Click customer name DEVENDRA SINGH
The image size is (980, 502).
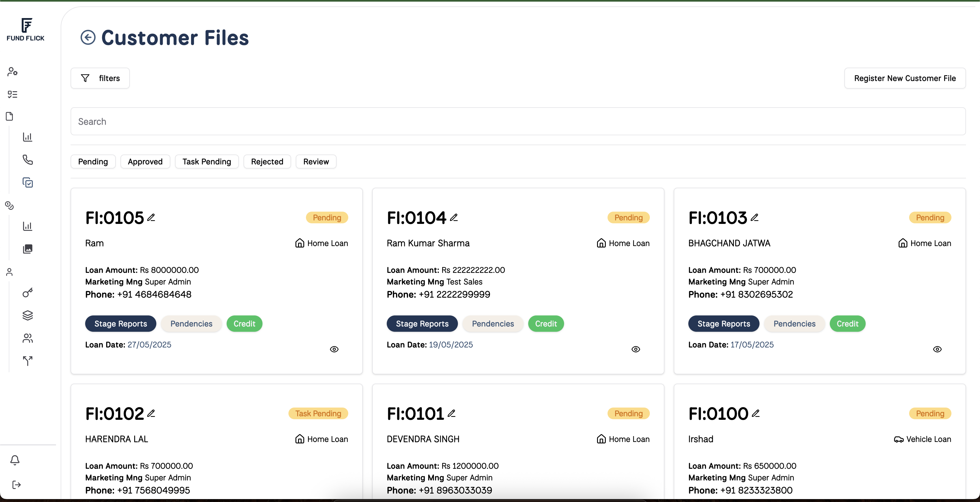[423, 439]
